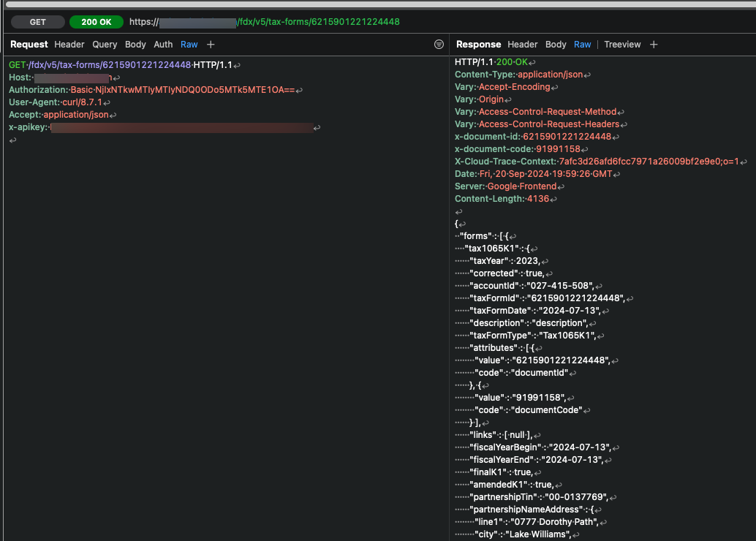The image size is (756, 541).
Task: Open the Request Query tab
Action: 105,45
